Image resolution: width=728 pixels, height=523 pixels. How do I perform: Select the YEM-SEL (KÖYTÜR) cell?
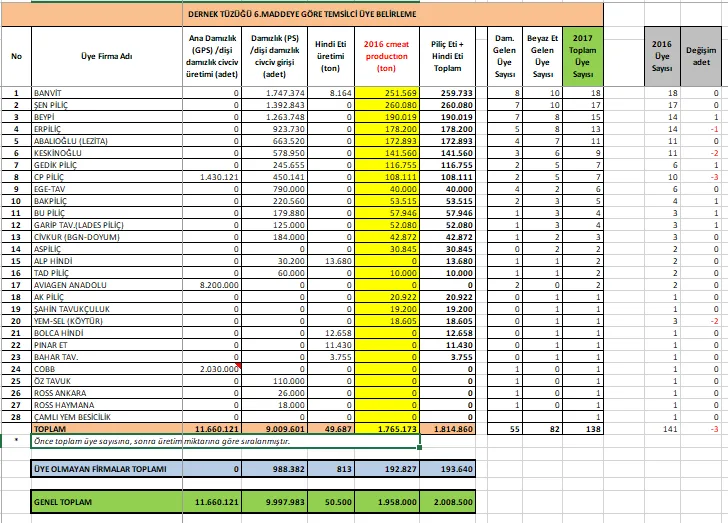(107, 321)
